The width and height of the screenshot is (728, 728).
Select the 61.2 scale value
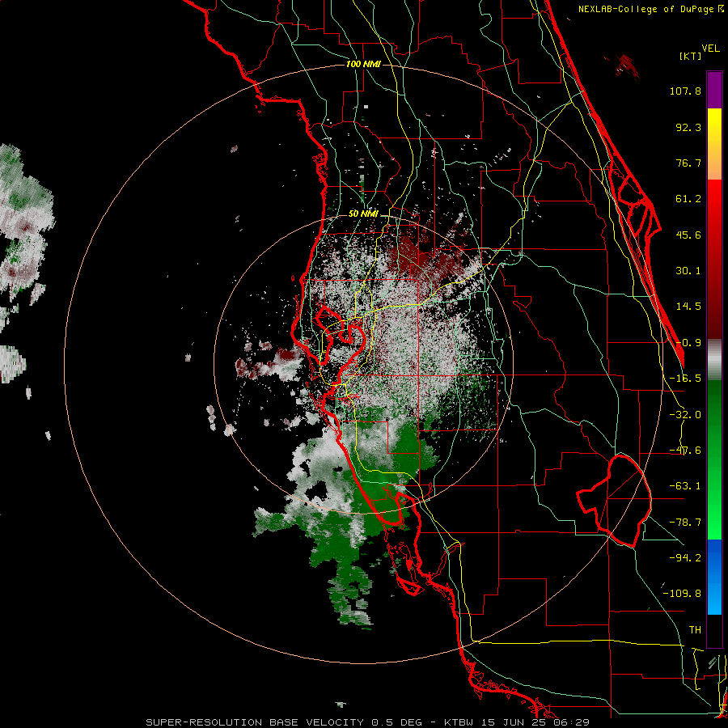tap(688, 199)
